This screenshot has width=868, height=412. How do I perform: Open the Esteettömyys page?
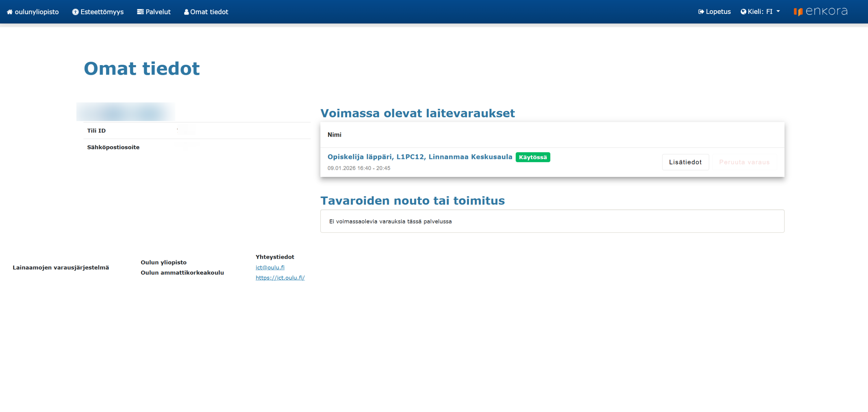[102, 12]
